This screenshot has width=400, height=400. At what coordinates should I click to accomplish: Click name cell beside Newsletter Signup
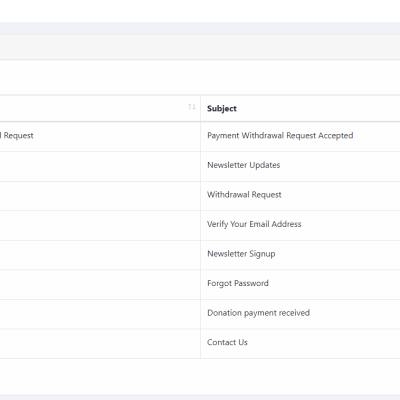click(x=100, y=255)
